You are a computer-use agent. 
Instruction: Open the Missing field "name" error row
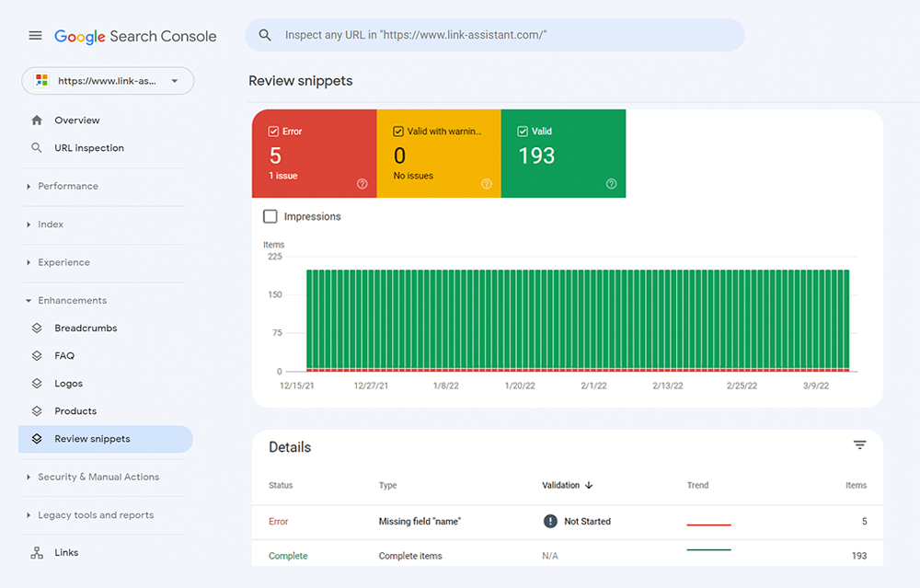pos(568,522)
